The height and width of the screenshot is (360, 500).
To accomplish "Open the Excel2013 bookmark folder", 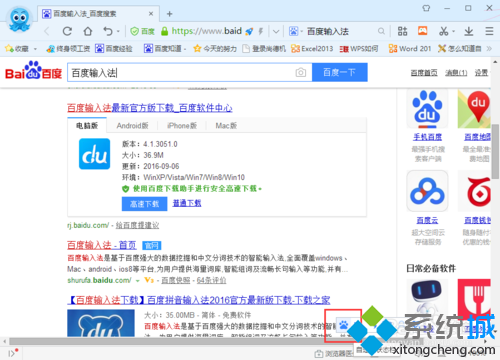I will point(312,49).
